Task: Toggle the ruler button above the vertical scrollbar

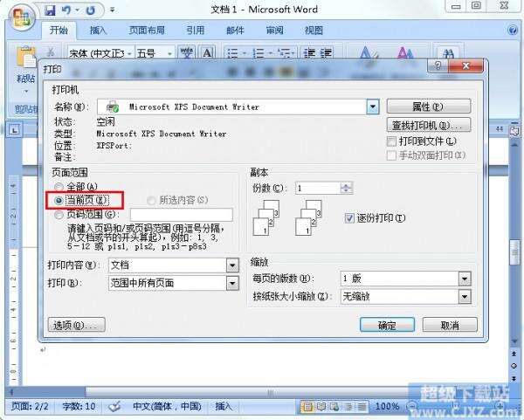Action: pyautogui.click(x=514, y=131)
